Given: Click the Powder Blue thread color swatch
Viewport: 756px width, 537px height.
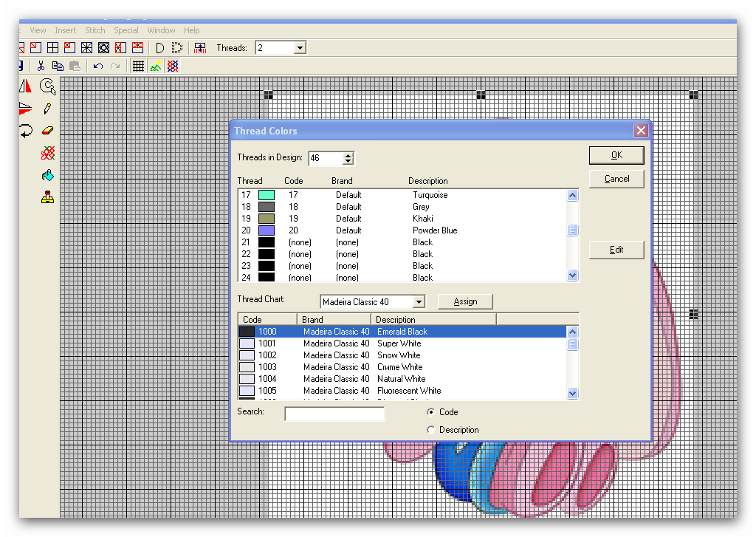Looking at the screenshot, I should 267,230.
